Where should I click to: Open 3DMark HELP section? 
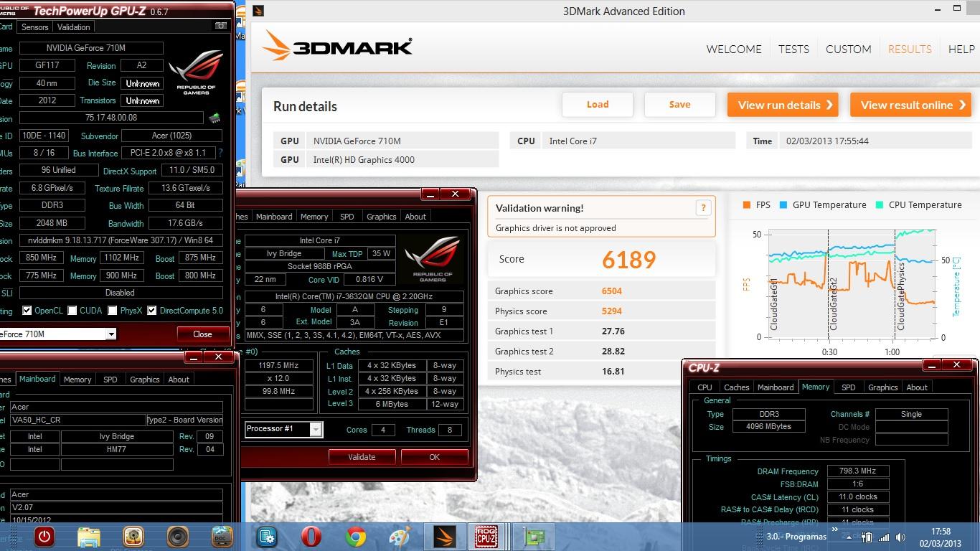pos(961,50)
